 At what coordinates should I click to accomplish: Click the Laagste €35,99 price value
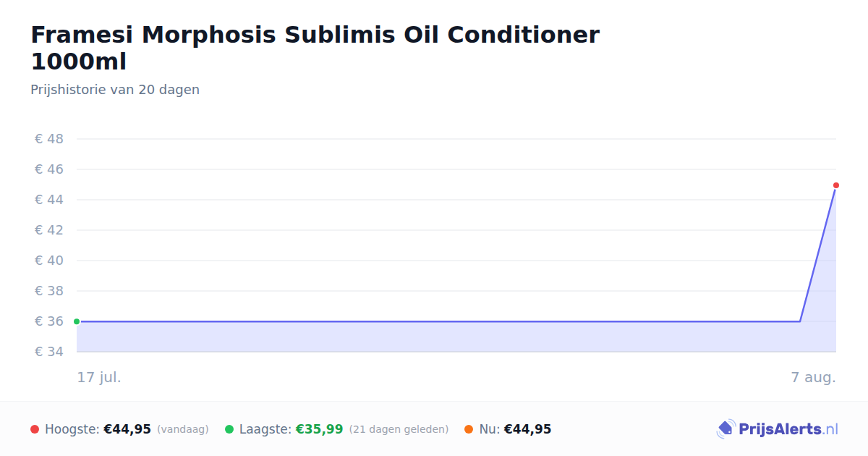(319, 429)
